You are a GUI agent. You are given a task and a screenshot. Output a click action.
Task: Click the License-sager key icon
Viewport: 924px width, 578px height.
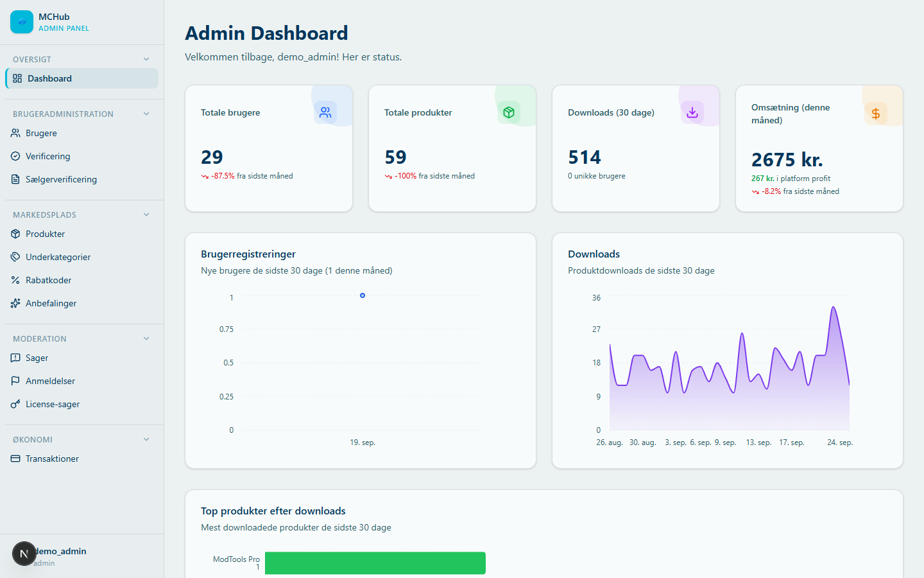click(15, 404)
